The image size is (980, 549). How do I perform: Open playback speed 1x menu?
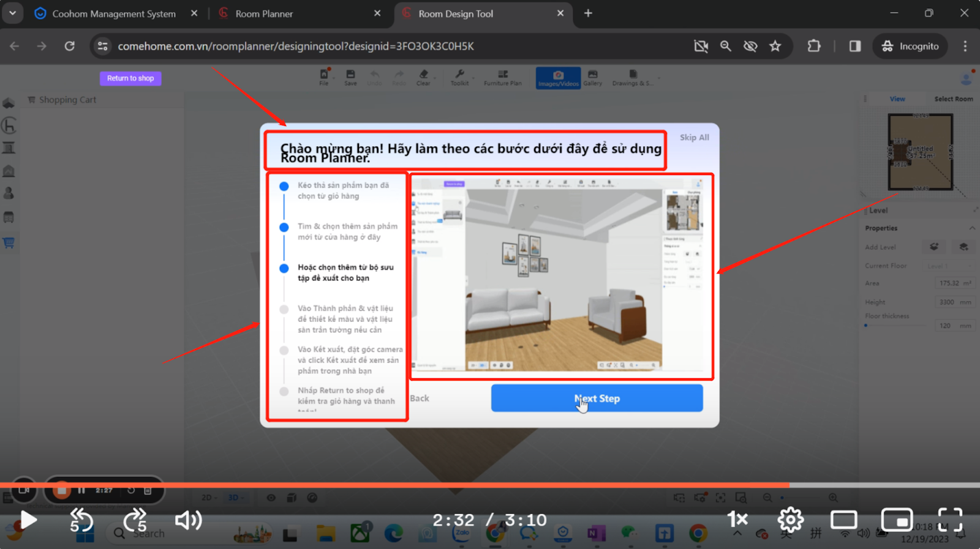click(737, 520)
